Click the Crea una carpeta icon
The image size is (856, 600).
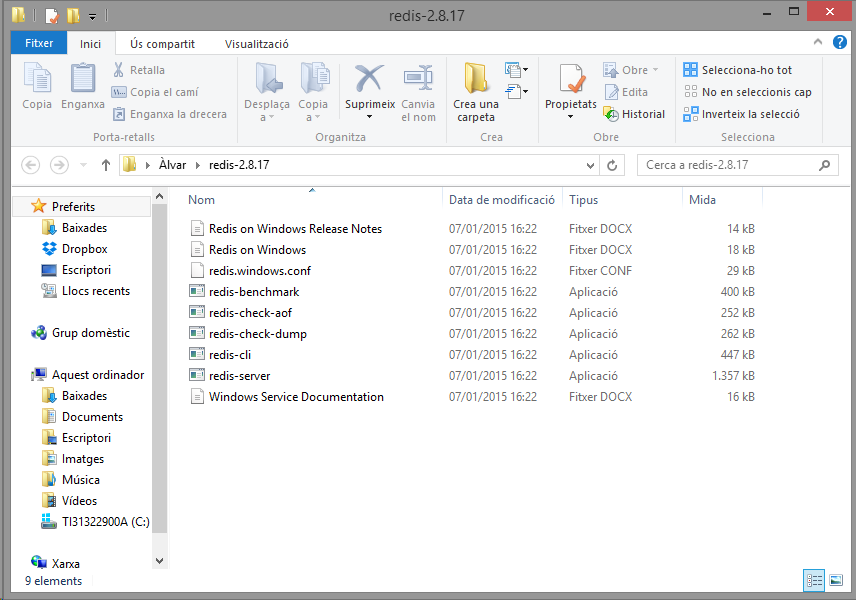(x=476, y=80)
